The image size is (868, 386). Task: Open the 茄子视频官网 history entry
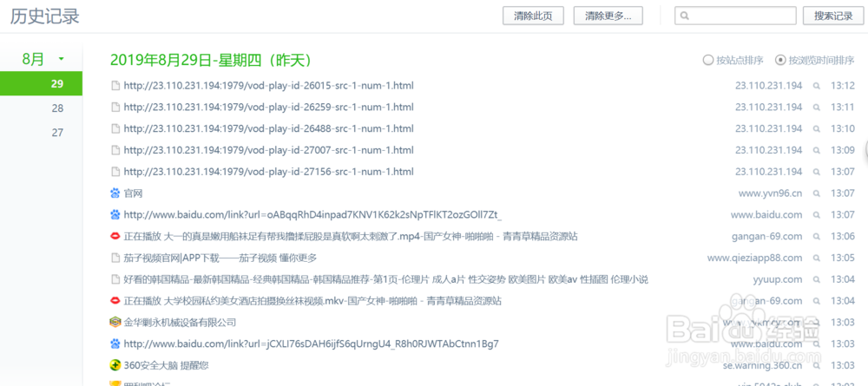[220, 258]
